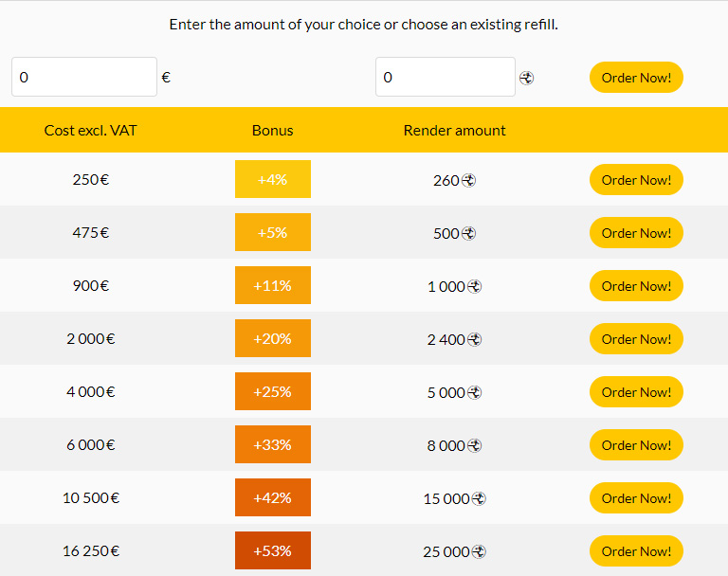Click the credit icon next to 5 000
Screen dimensions: 728x576
point(474,392)
